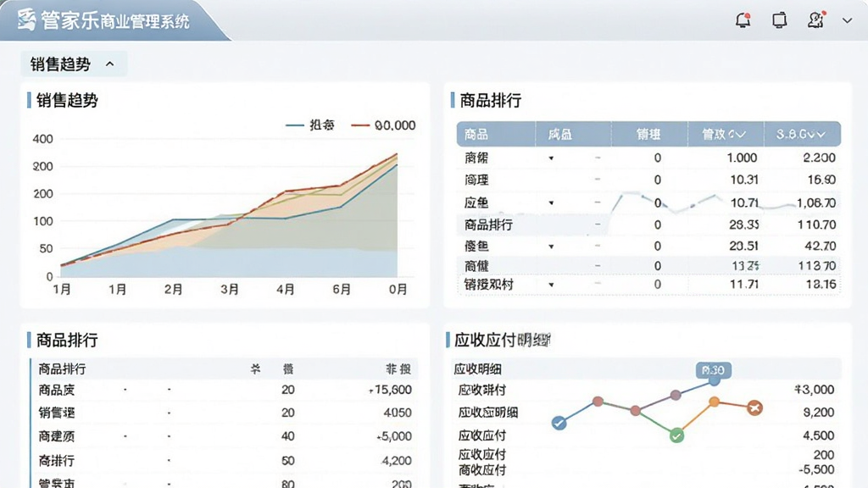Collapse the 销售趋势 selector chevron
Screen dimensions: 868x488
click(x=109, y=64)
